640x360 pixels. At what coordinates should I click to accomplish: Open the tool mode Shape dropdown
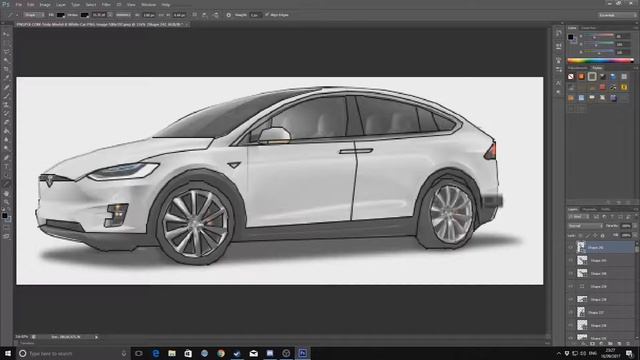click(33, 15)
